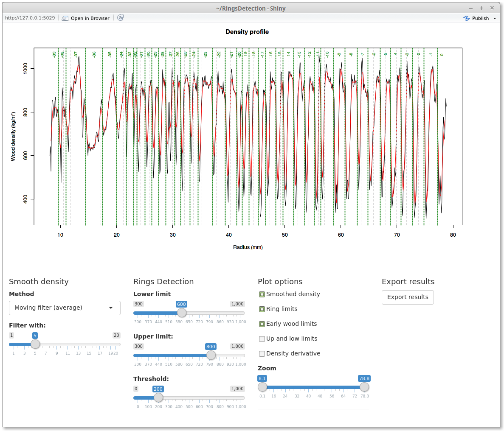Click the Rings Detection heading
The height and width of the screenshot is (431, 504).
(163, 282)
